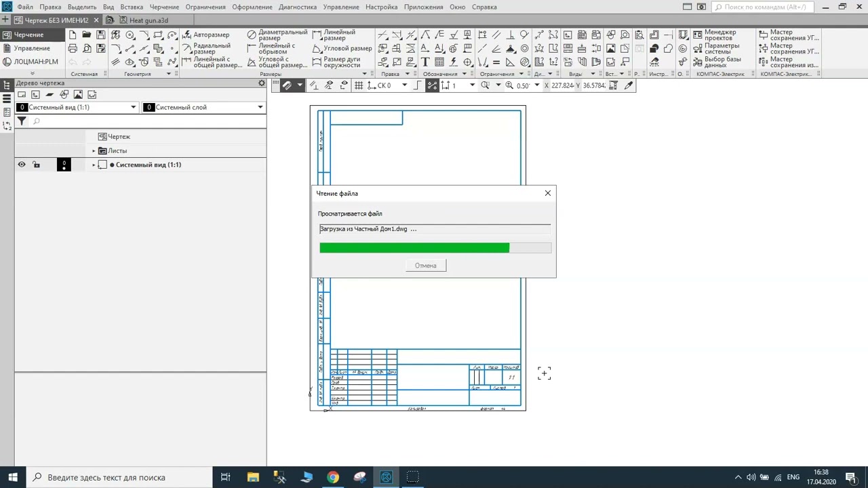This screenshot has height=488, width=868.
Task: Open Windows Start menu
Action: coord(13,477)
